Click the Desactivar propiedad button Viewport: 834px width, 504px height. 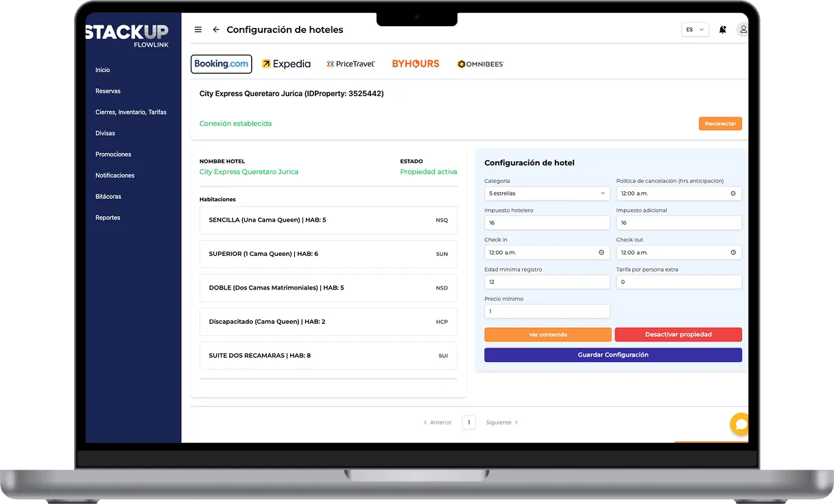point(678,335)
